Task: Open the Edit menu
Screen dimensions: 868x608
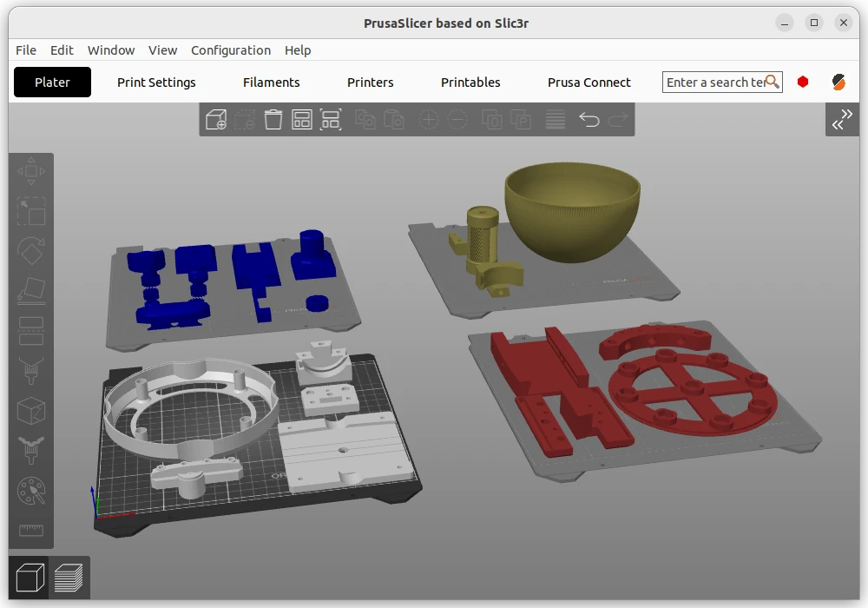Action: (x=62, y=50)
